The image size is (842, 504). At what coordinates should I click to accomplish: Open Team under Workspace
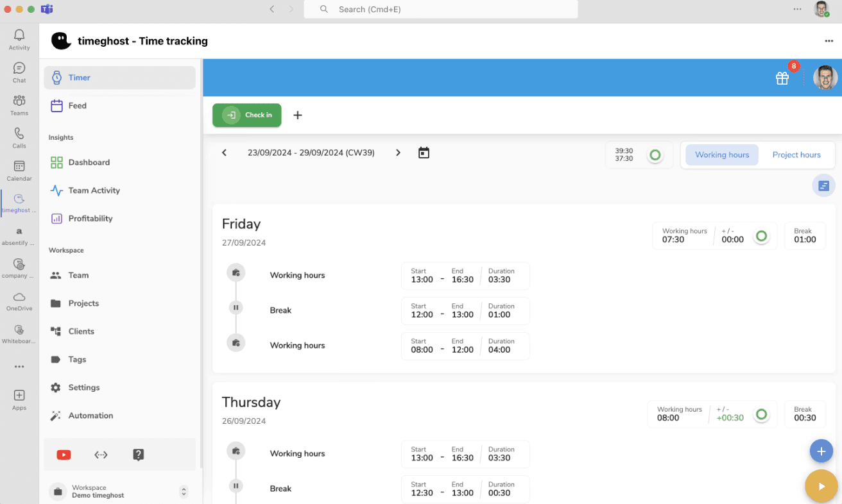coord(119,275)
